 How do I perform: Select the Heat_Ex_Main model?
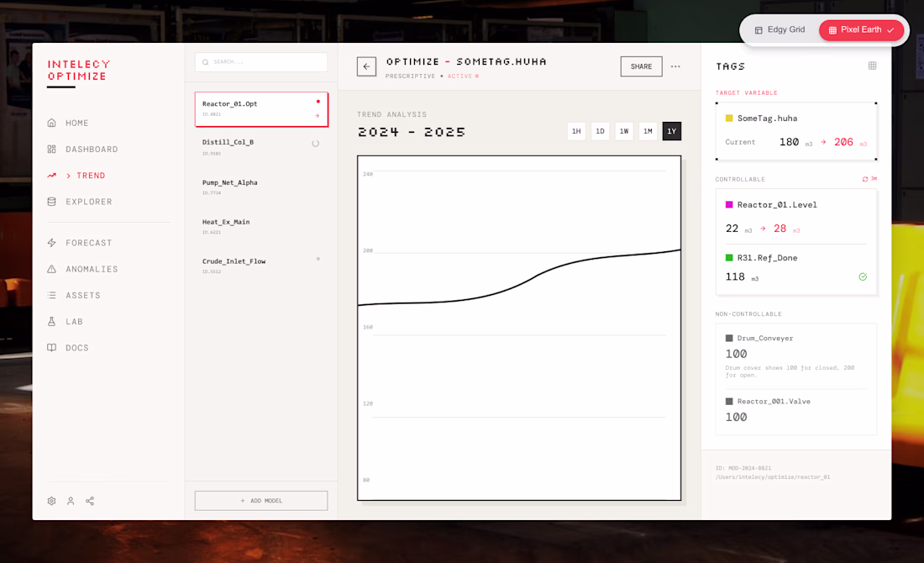coord(261,226)
